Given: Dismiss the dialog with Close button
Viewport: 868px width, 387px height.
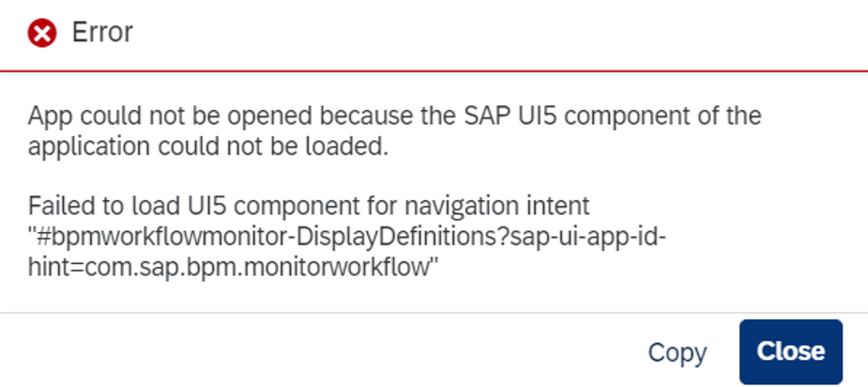Looking at the screenshot, I should (x=790, y=351).
